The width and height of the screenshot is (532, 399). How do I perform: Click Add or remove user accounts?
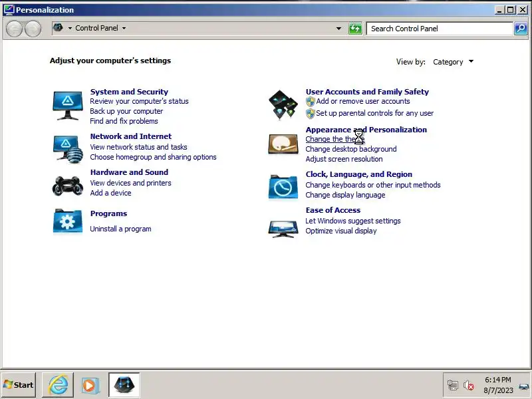(x=363, y=101)
